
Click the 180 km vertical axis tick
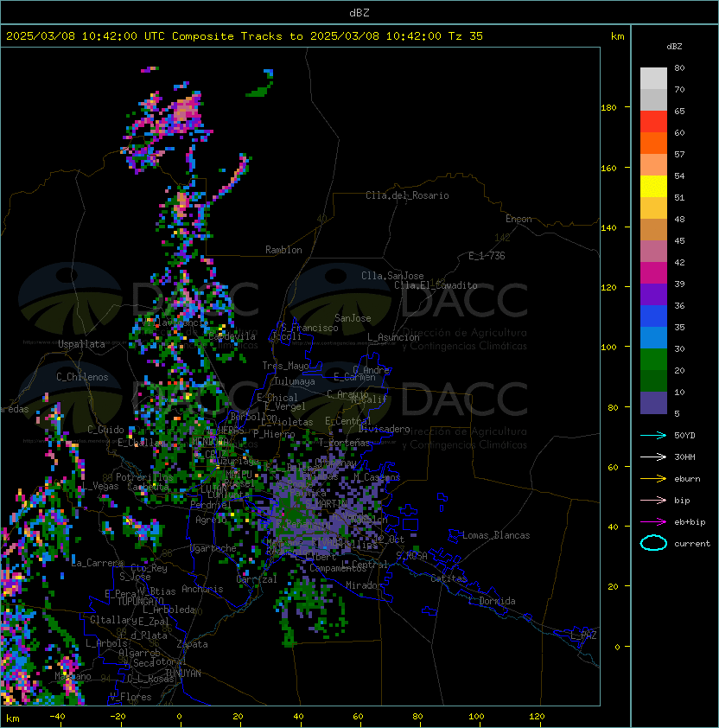click(x=608, y=108)
